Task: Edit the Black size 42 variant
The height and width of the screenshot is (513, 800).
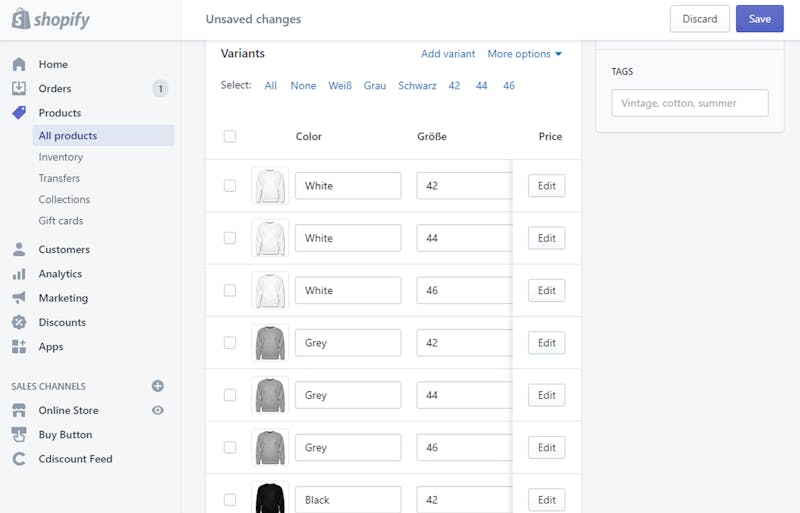Action: [x=546, y=500]
